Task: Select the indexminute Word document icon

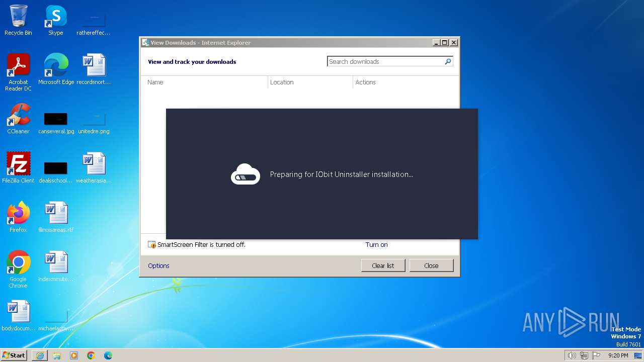Action: coord(56,266)
